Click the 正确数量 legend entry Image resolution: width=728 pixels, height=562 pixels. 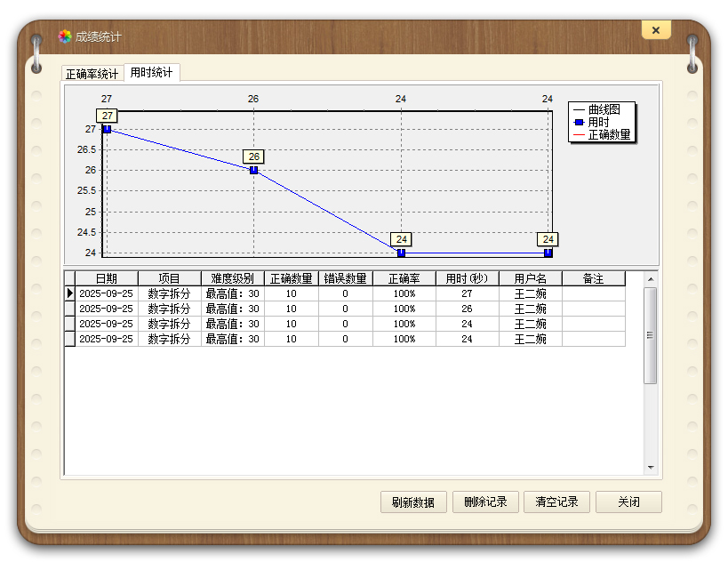point(602,134)
